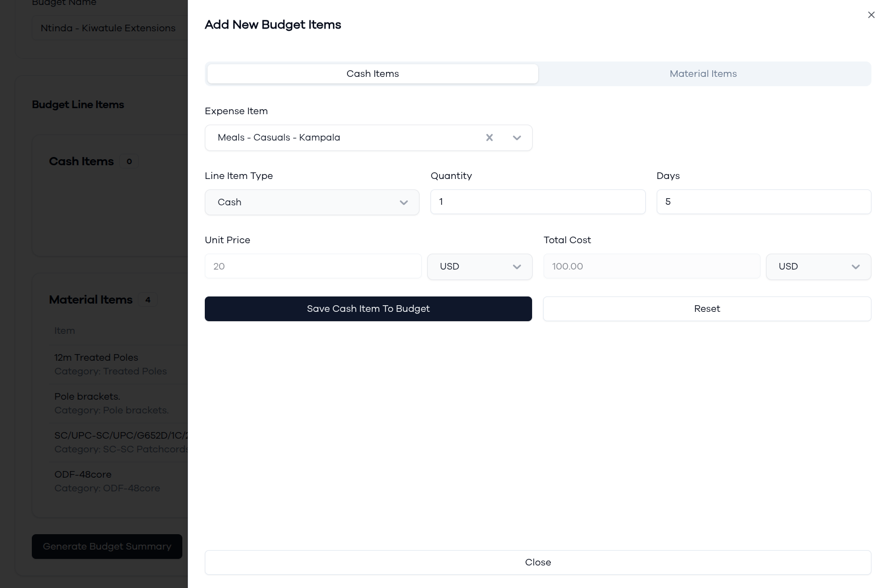The height and width of the screenshot is (588, 889).
Task: Reset the cash item form
Action: 707,309
